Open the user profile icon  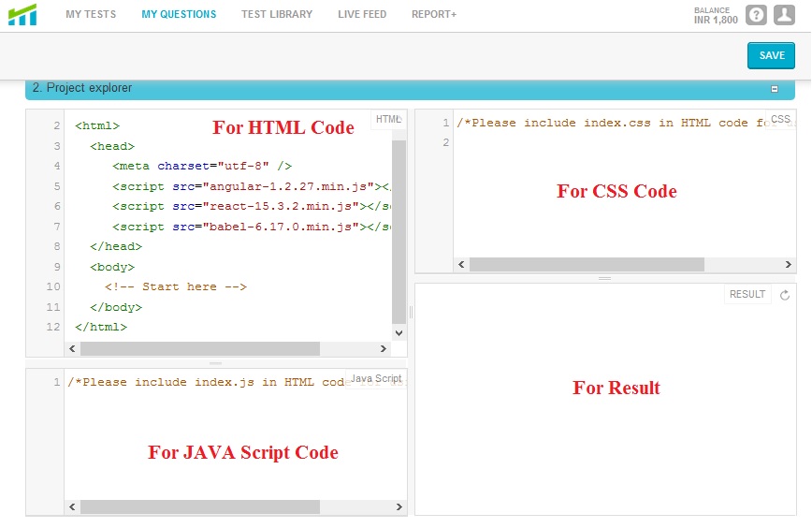point(784,15)
